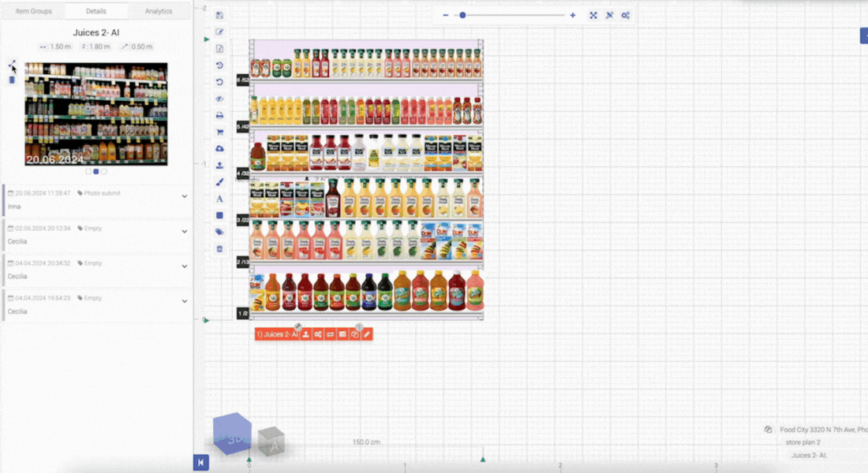Click the upload tray icon in the left toolbar
Screen dimensions: 868x473
(x=220, y=166)
